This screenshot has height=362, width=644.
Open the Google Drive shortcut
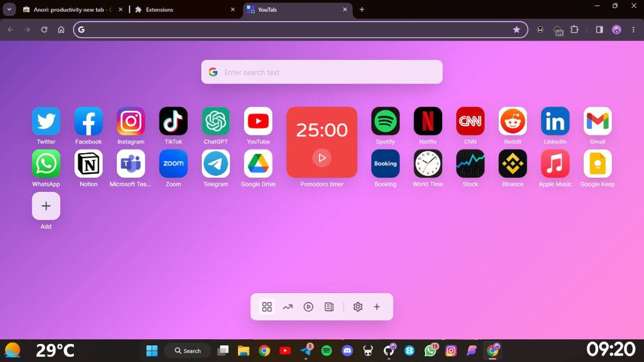258,164
